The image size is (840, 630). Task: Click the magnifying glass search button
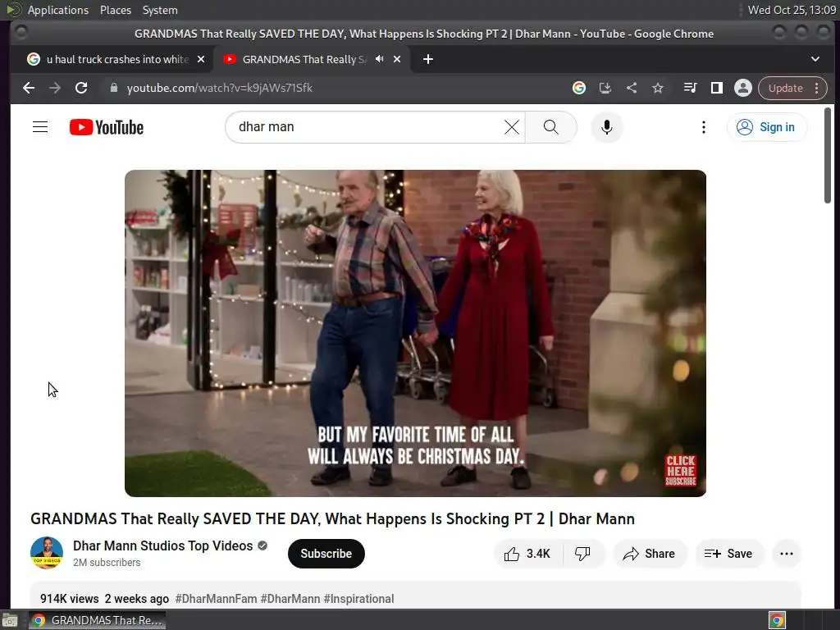(x=550, y=127)
